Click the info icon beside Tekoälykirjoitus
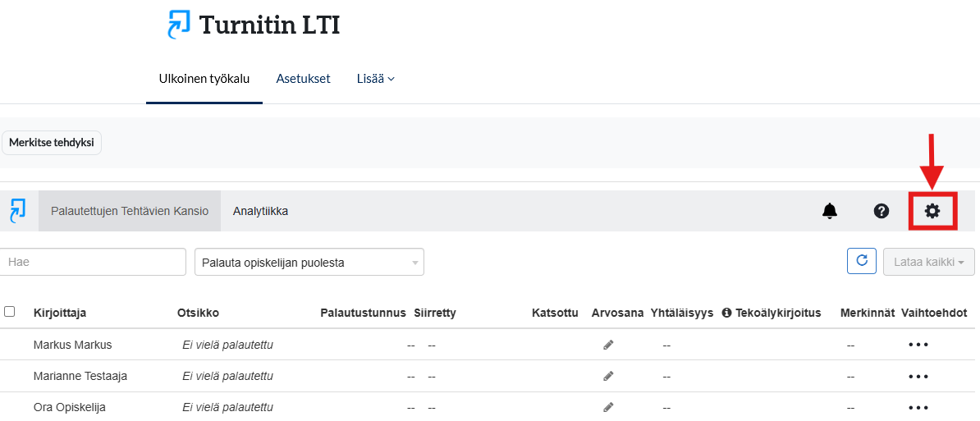 tap(726, 313)
